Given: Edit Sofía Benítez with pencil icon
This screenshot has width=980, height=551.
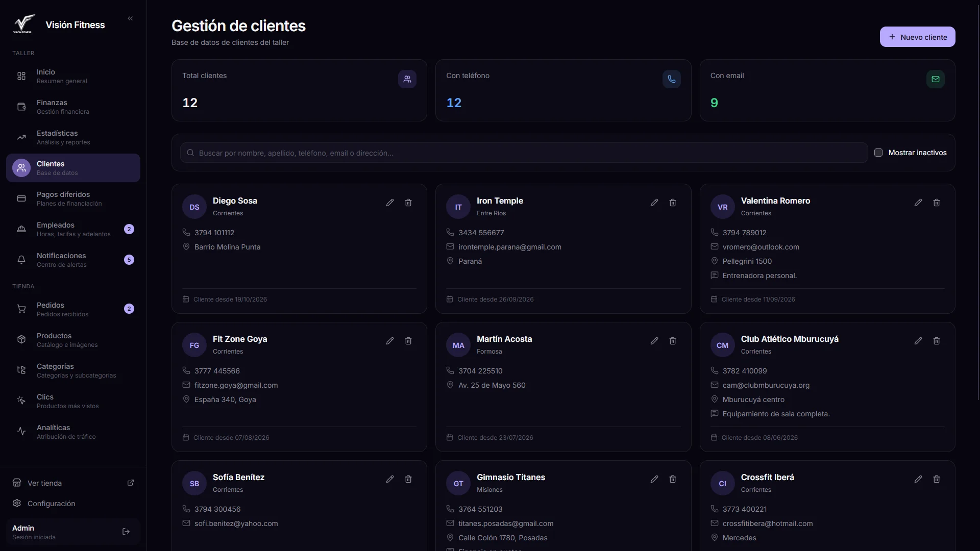Looking at the screenshot, I should coord(390,479).
